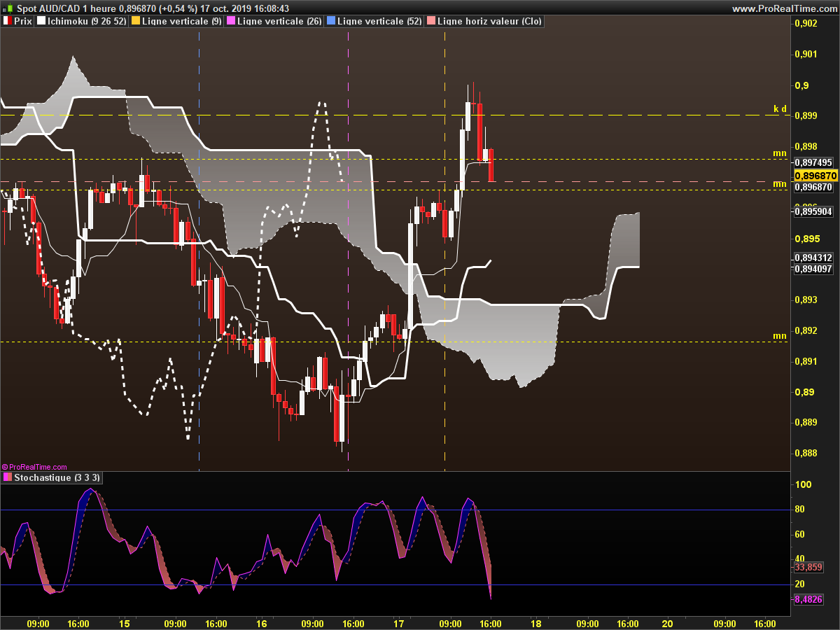Click date label 16 on time axis
840x630 pixels.
262,624
